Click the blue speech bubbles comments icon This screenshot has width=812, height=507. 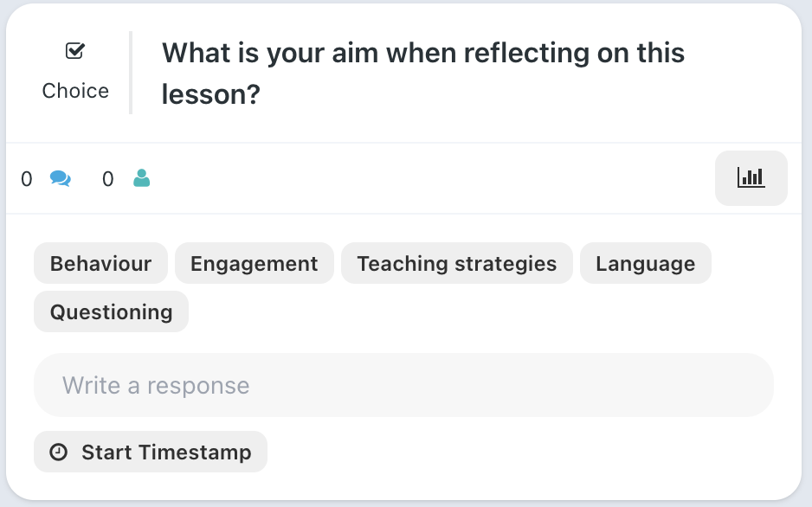coord(61,178)
